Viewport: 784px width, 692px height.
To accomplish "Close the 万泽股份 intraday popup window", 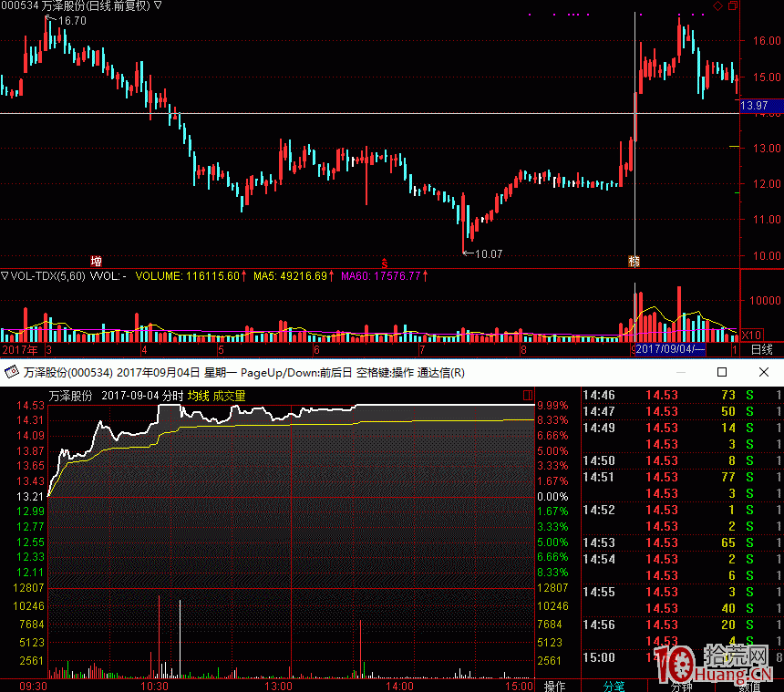I will click(x=764, y=372).
